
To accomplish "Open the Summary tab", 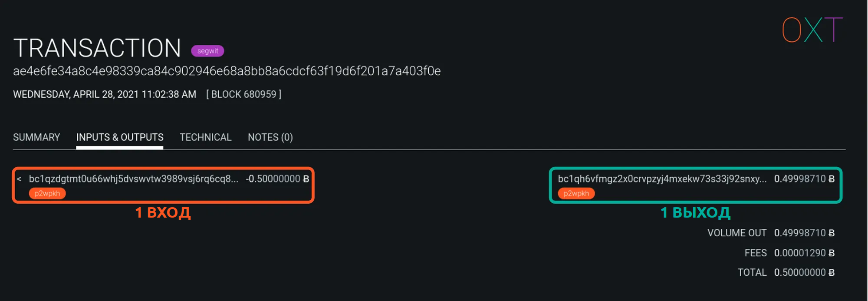I will pyautogui.click(x=36, y=137).
